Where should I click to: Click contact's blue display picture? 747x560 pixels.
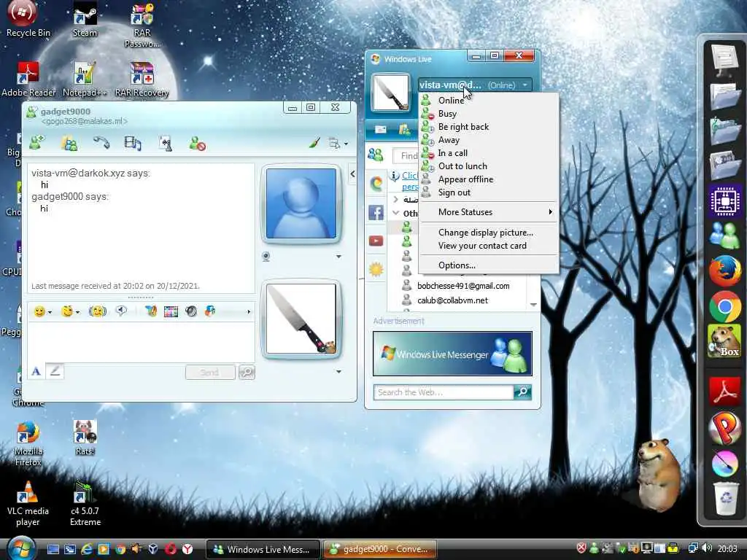click(301, 203)
